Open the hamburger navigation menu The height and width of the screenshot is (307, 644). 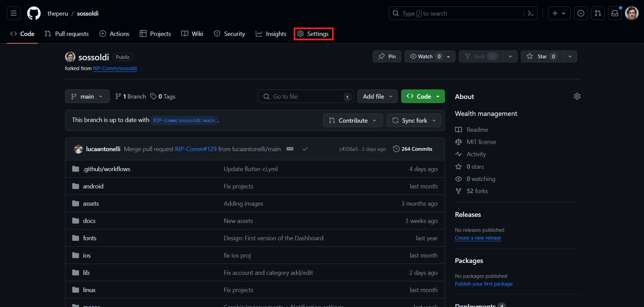pos(14,13)
